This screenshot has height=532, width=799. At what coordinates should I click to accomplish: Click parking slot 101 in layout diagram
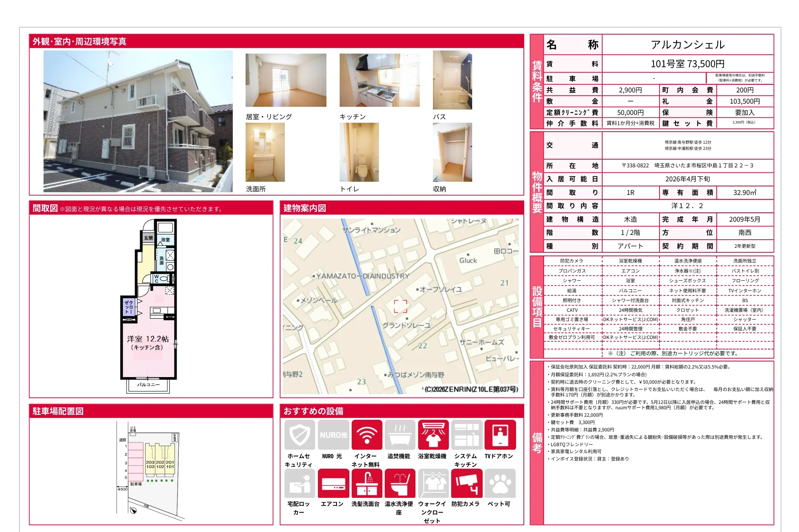pos(170,466)
